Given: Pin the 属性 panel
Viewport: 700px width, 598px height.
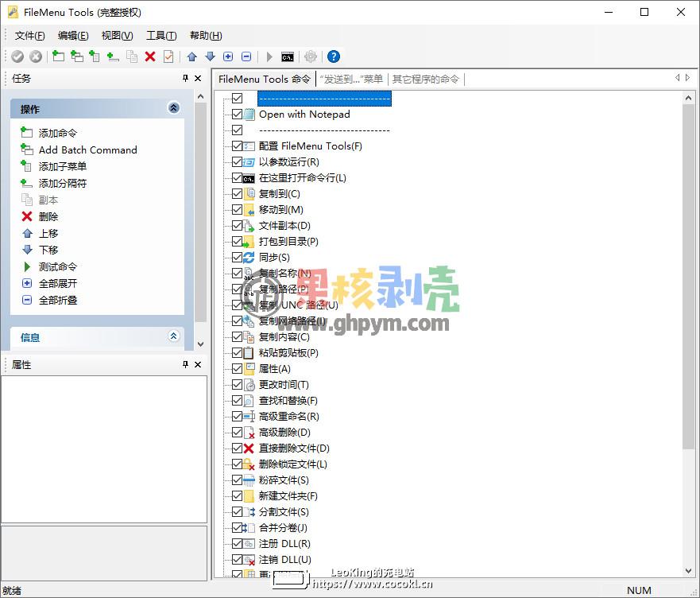Looking at the screenshot, I should tap(186, 364).
